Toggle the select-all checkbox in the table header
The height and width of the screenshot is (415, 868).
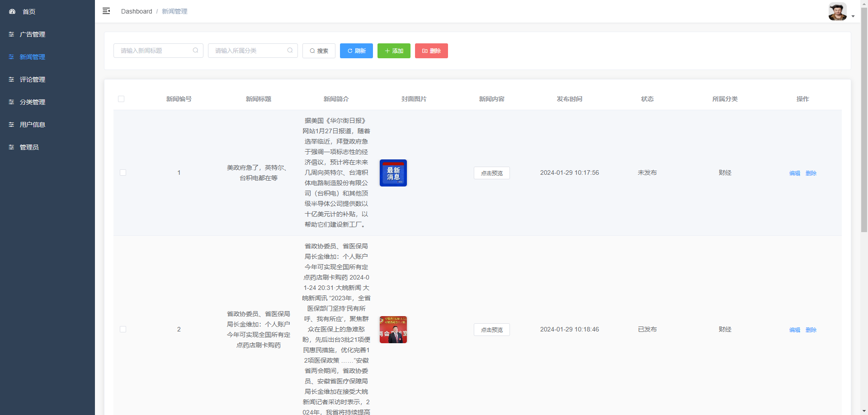pyautogui.click(x=121, y=99)
